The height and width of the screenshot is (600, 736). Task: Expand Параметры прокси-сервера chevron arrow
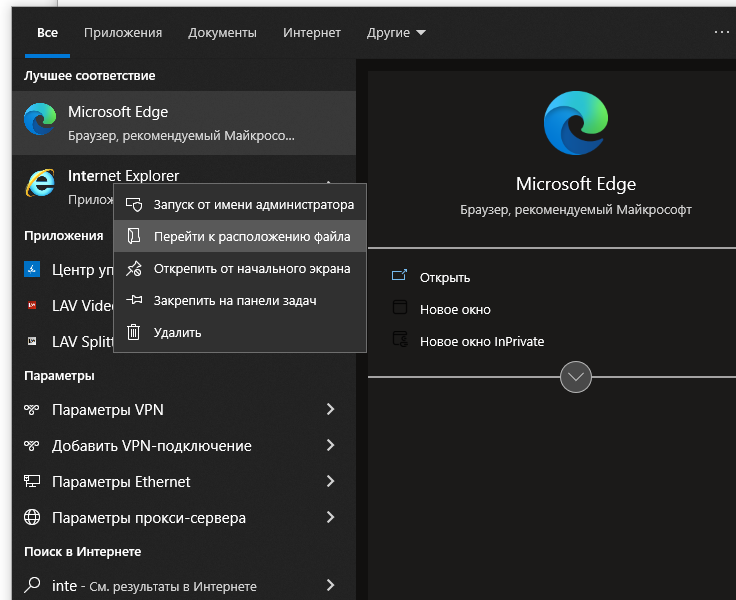pyautogui.click(x=330, y=517)
